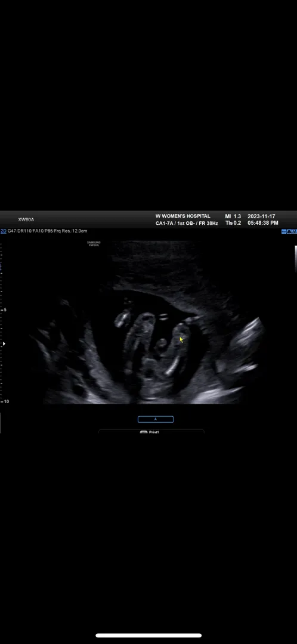Click the middle blue status icon with dark shape
The width and height of the screenshot is (297, 644).
coord(289,231)
